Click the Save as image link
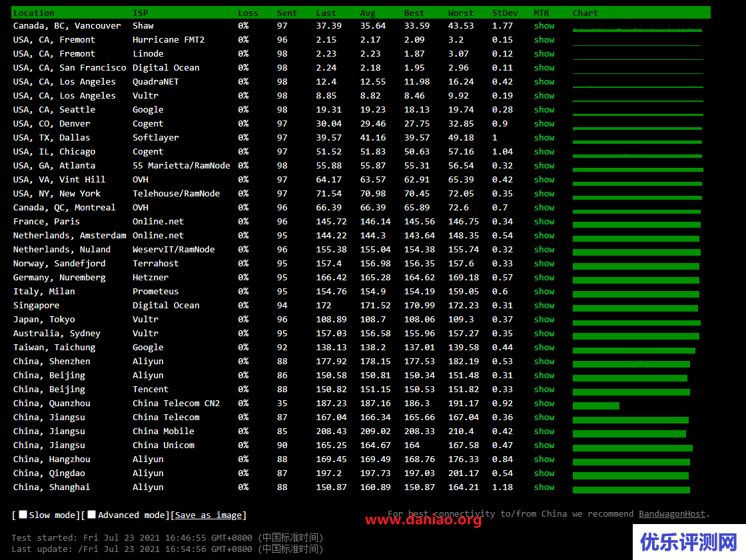746x560 pixels. click(208, 515)
